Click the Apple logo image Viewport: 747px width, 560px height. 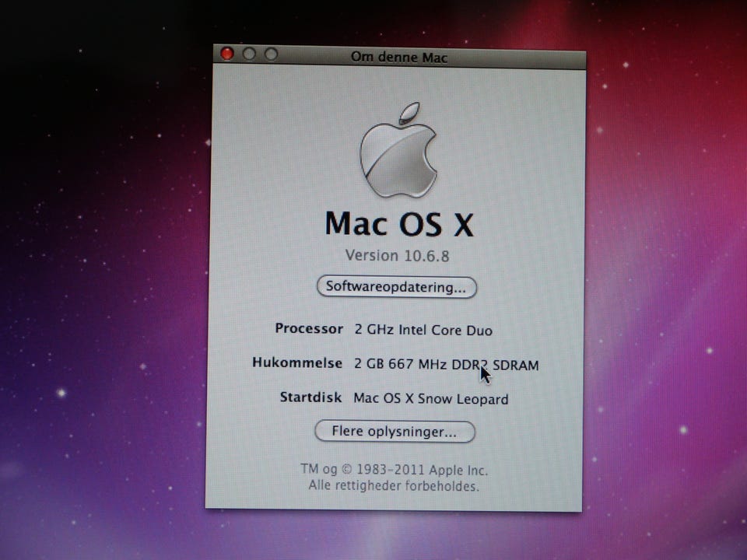(x=398, y=150)
